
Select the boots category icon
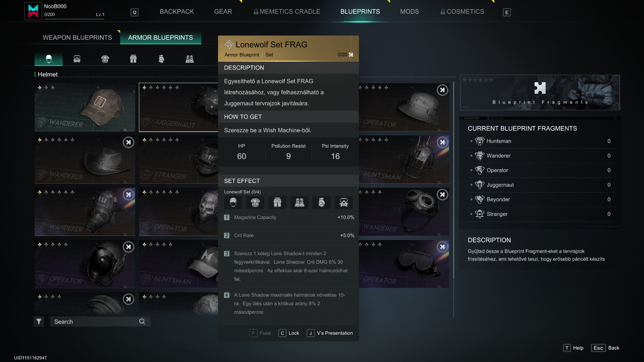190,59
